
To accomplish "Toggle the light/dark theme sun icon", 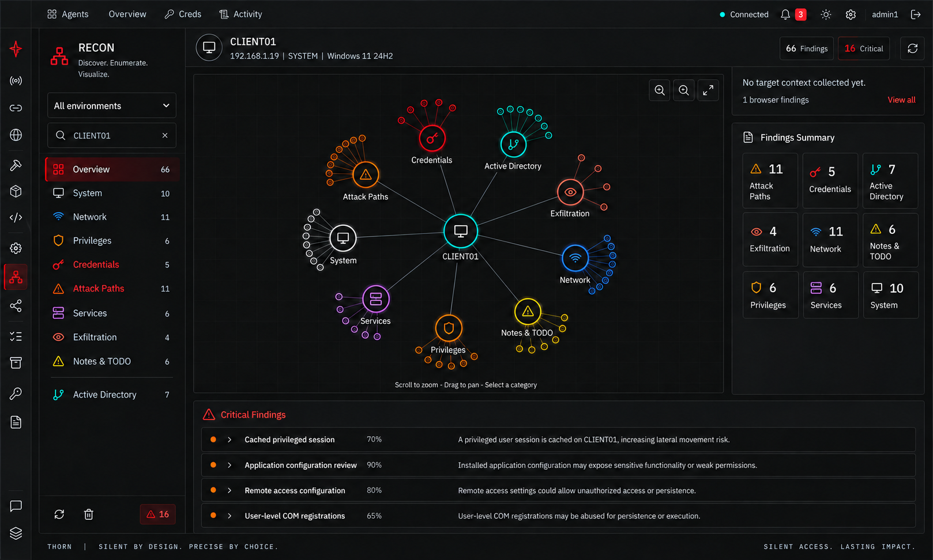I will 826,14.
